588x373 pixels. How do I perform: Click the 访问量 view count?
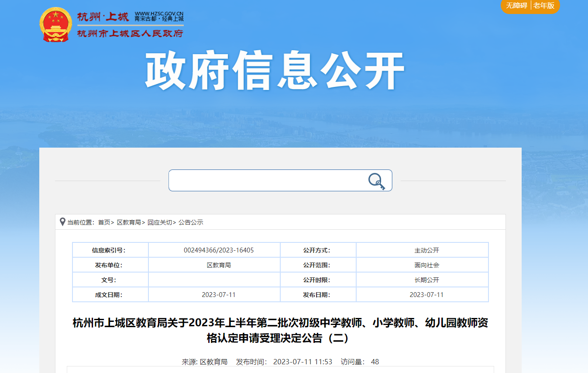(360, 362)
